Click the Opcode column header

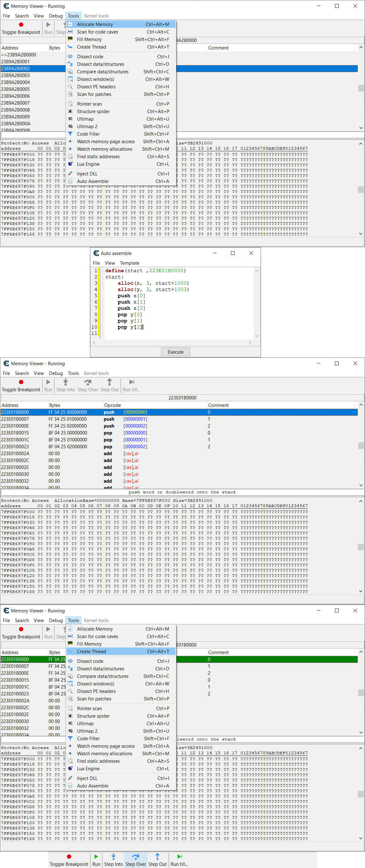point(112,405)
